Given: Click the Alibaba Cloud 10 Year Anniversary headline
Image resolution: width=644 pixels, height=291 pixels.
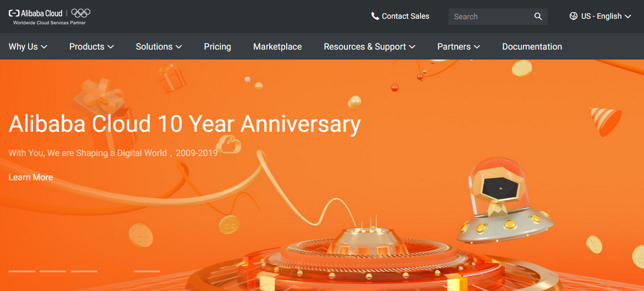Looking at the screenshot, I should coord(185,124).
